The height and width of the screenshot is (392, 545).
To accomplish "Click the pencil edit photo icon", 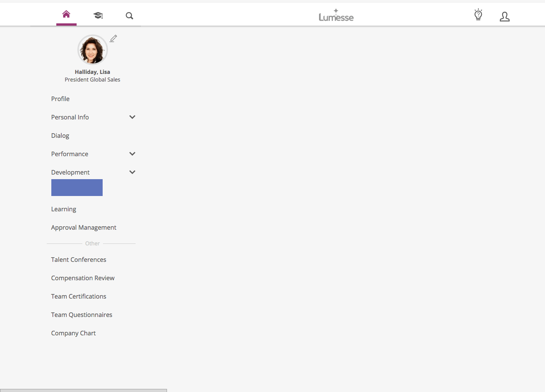I will tap(113, 38).
